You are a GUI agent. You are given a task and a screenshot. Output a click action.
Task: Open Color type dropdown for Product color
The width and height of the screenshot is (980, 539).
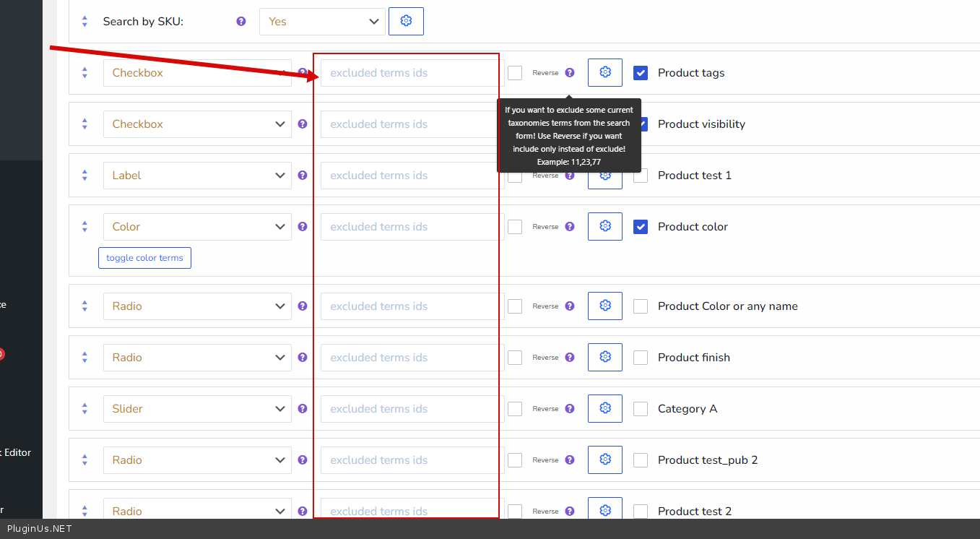[x=197, y=227]
